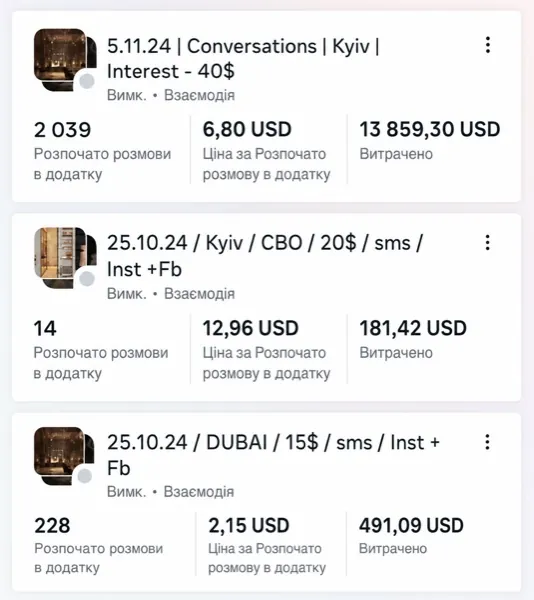This screenshot has height=600, width=534.
Task: Select the 491,09 USD spent amount
Action: coord(411,525)
